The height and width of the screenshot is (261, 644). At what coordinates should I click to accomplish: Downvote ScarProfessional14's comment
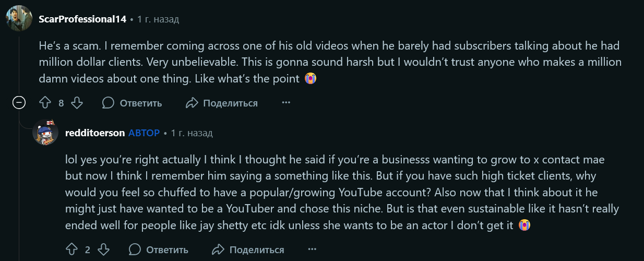[77, 103]
